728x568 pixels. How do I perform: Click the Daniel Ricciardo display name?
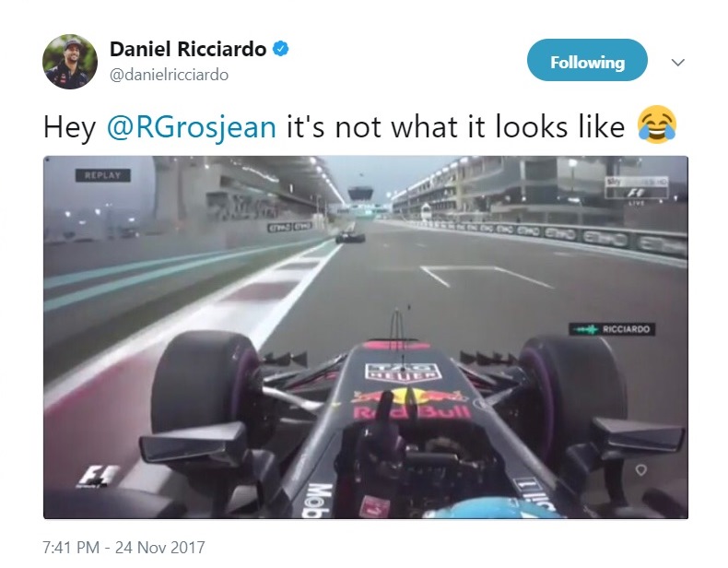click(188, 49)
